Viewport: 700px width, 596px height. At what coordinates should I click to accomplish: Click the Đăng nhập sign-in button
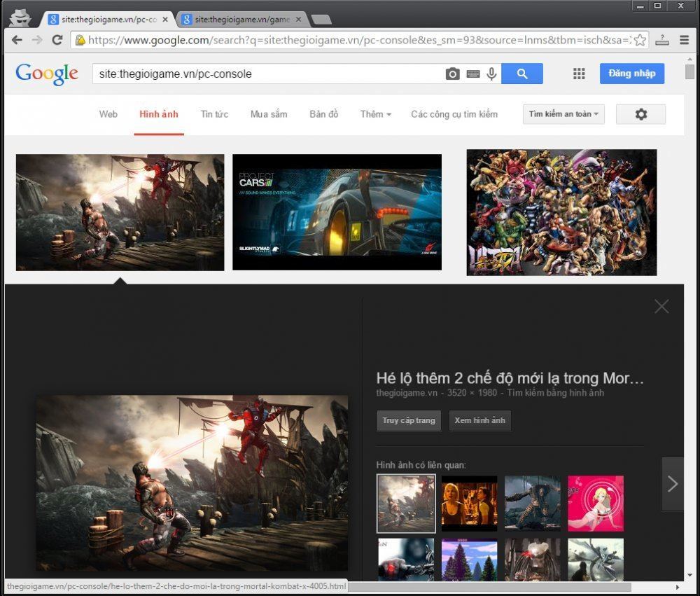tap(631, 74)
